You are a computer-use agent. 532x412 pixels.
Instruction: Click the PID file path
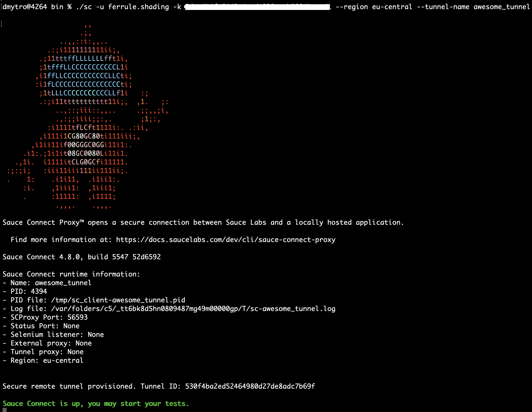point(118,300)
